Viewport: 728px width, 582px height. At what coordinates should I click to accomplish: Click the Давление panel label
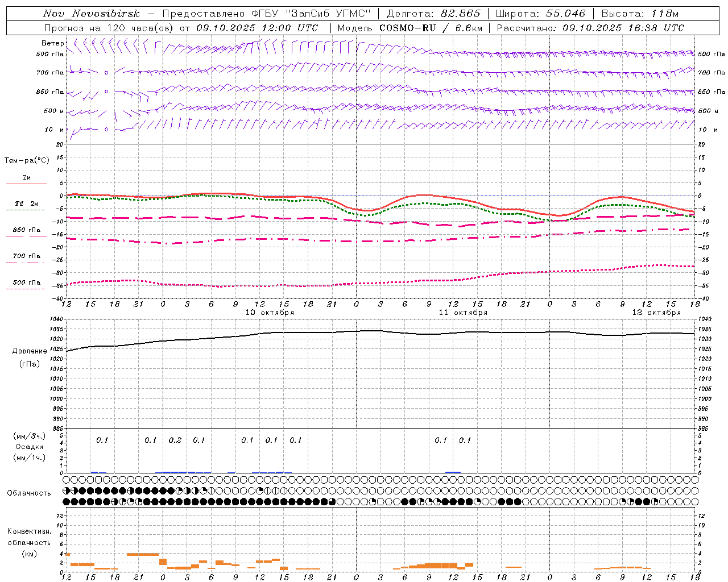pos(30,351)
